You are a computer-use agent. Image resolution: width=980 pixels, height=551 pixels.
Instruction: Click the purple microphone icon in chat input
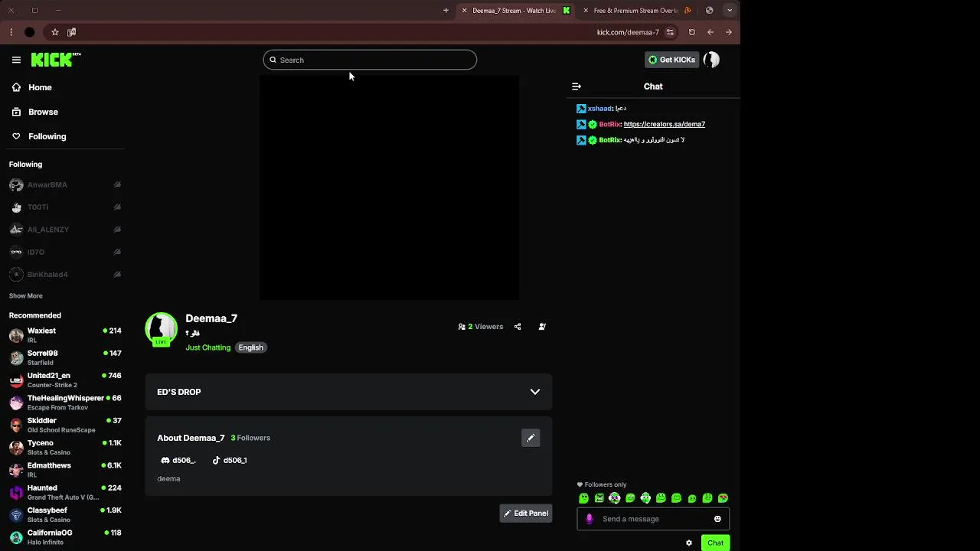pos(589,519)
